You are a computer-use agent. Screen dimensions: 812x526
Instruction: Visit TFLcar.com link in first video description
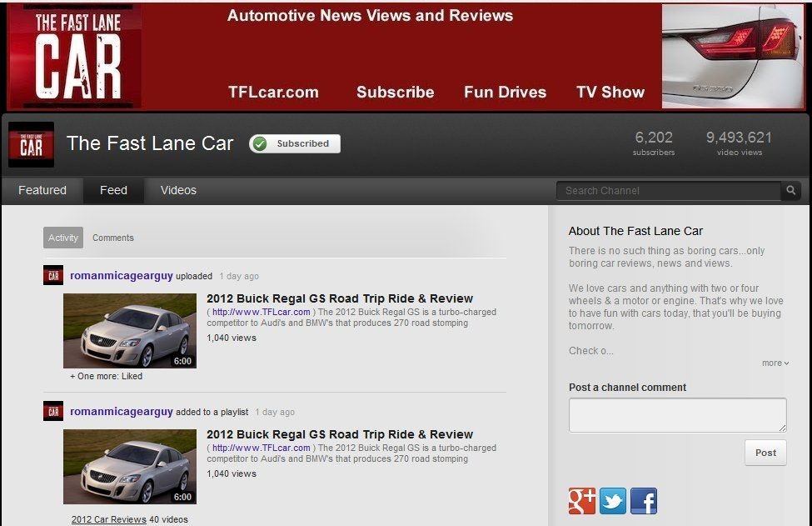point(261,312)
